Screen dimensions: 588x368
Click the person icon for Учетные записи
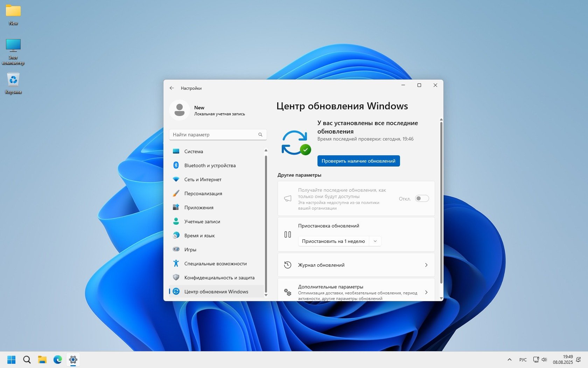tap(176, 222)
